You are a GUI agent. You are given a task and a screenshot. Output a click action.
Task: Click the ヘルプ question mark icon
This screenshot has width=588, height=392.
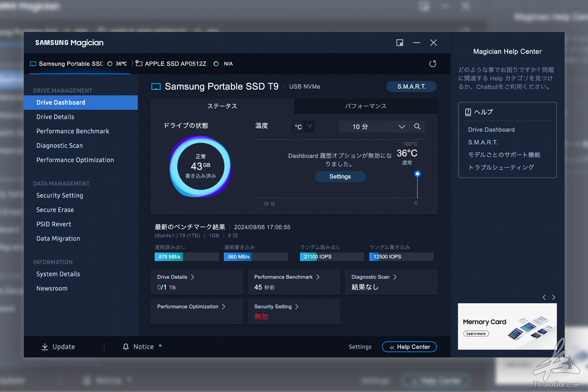tap(468, 112)
